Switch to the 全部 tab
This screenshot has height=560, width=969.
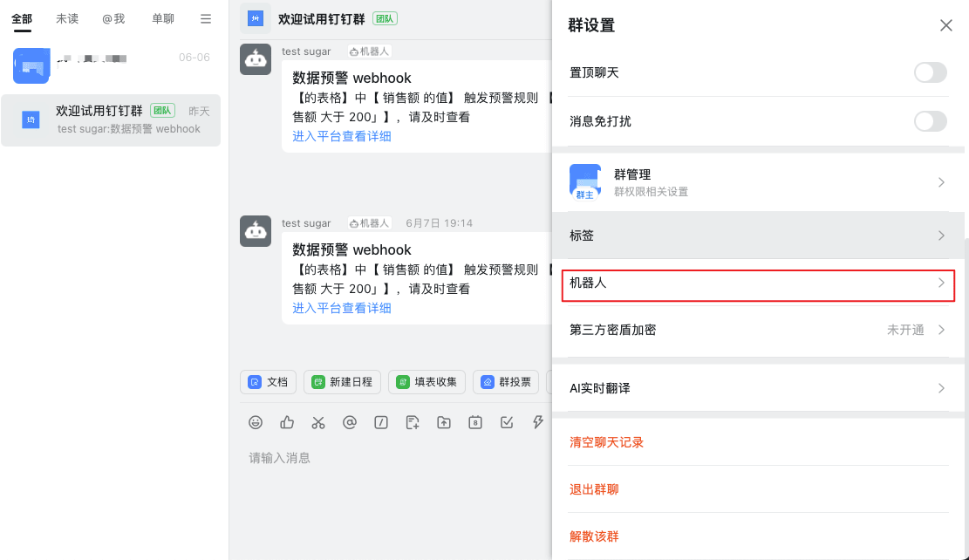(x=22, y=19)
